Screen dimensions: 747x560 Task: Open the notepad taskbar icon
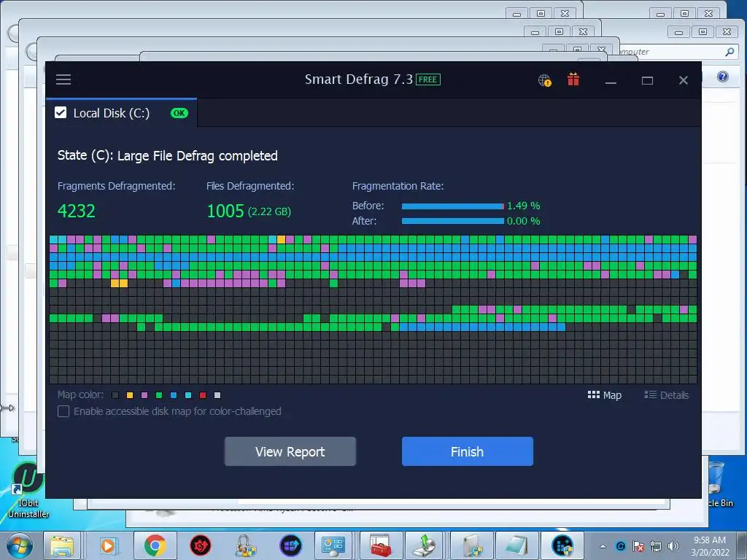coord(517,545)
